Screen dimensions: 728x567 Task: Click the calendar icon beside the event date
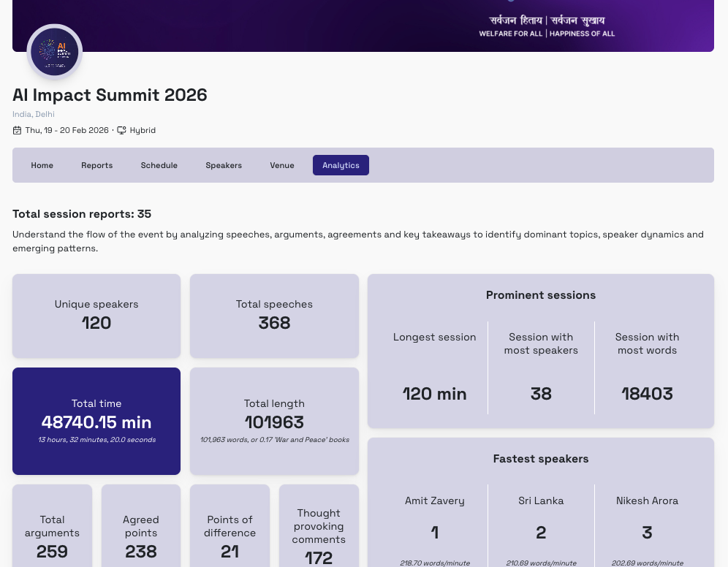click(16, 129)
